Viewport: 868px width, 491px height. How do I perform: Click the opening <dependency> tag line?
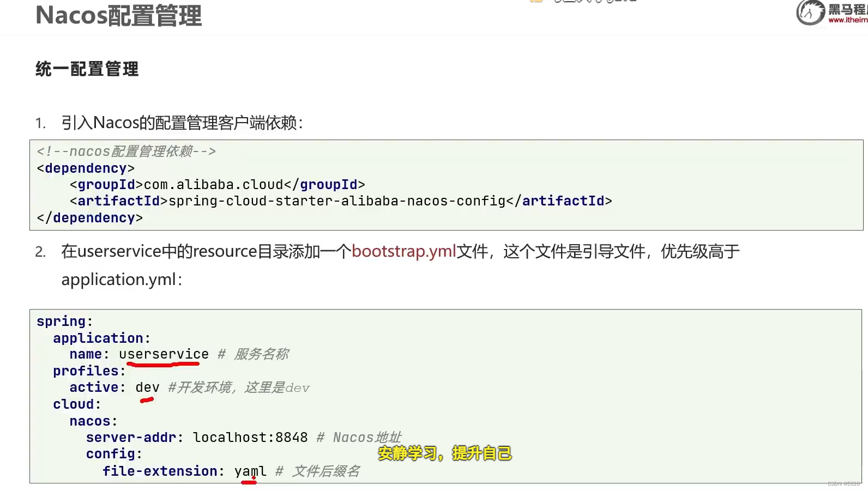(86, 168)
